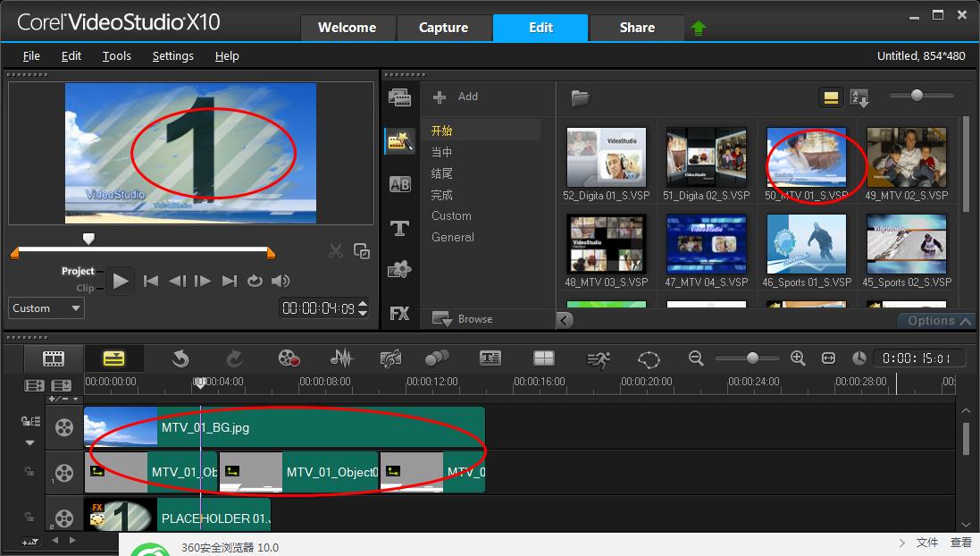Toggle sort clips in library button

click(859, 97)
